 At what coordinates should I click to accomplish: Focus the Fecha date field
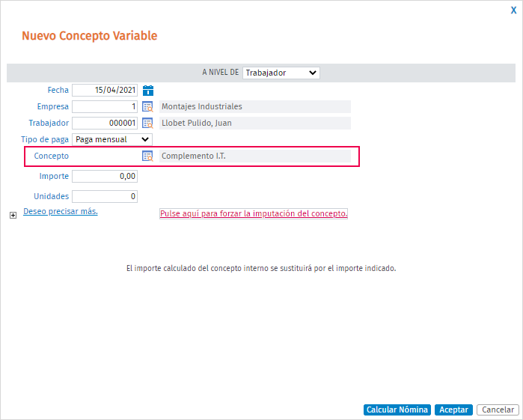point(105,90)
